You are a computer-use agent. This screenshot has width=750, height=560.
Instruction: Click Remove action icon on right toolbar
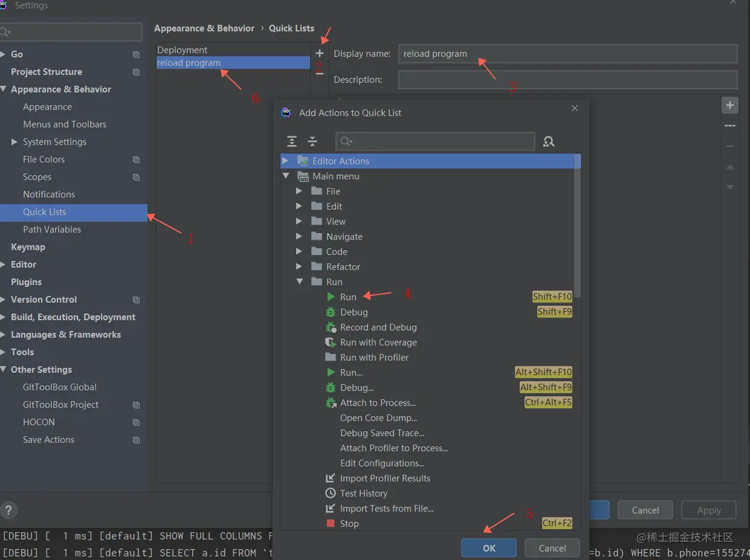pos(730,146)
